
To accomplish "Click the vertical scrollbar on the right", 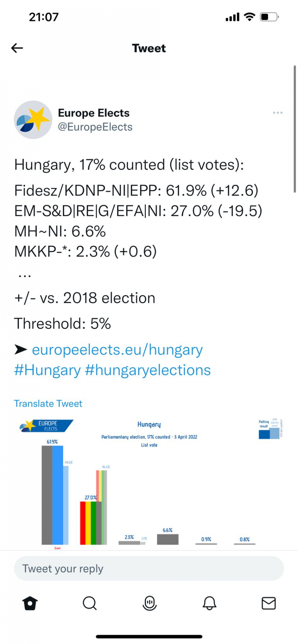I will pos(294,129).
